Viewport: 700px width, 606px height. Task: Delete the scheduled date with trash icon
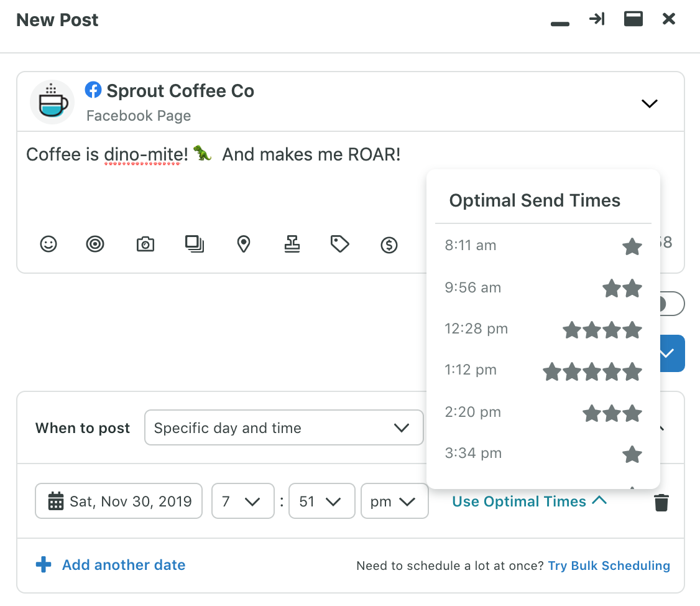click(x=661, y=502)
